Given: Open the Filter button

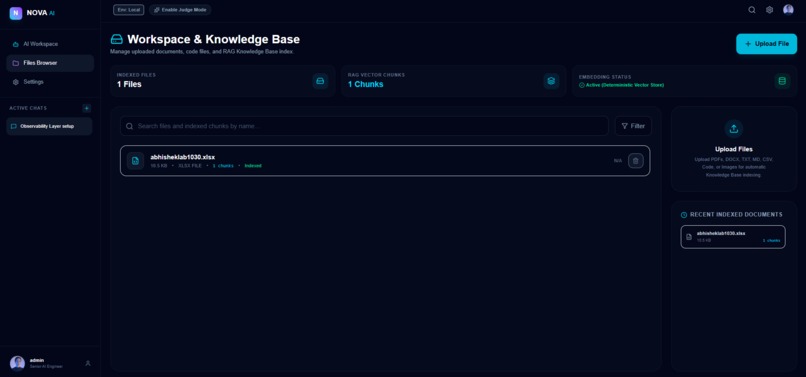Looking at the screenshot, I should point(633,126).
